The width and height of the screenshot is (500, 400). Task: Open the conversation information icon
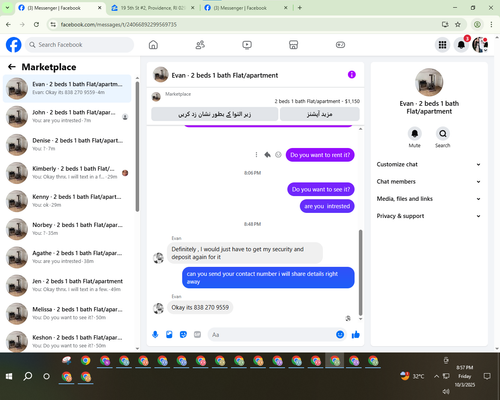352,75
